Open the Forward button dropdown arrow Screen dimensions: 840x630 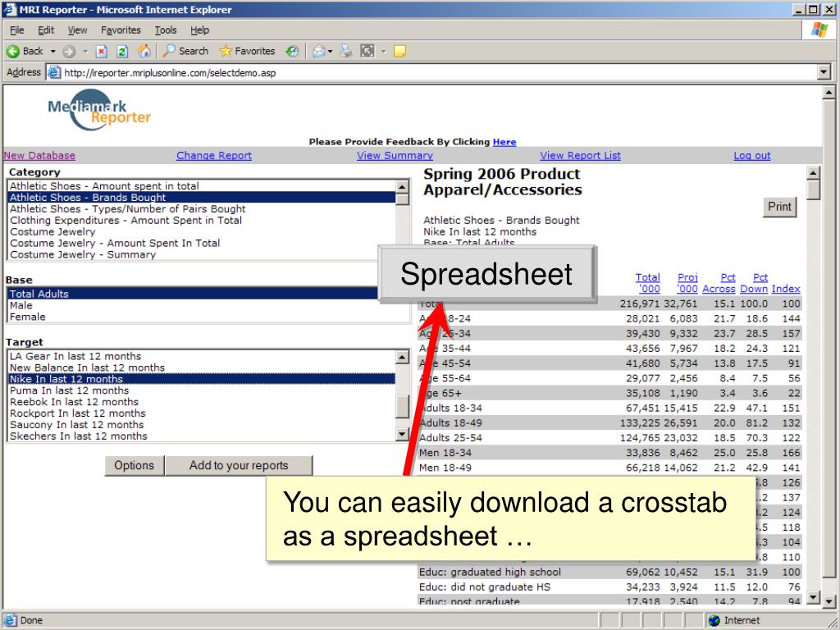point(85,52)
